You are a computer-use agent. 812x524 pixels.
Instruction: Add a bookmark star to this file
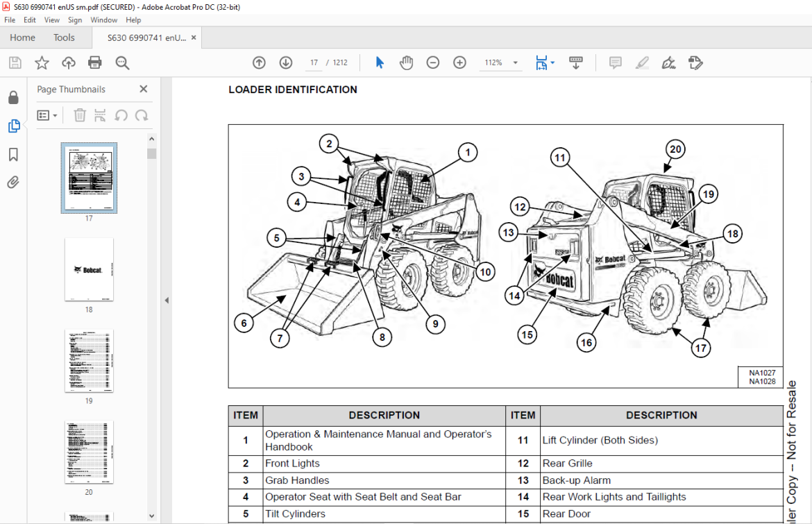coord(42,62)
